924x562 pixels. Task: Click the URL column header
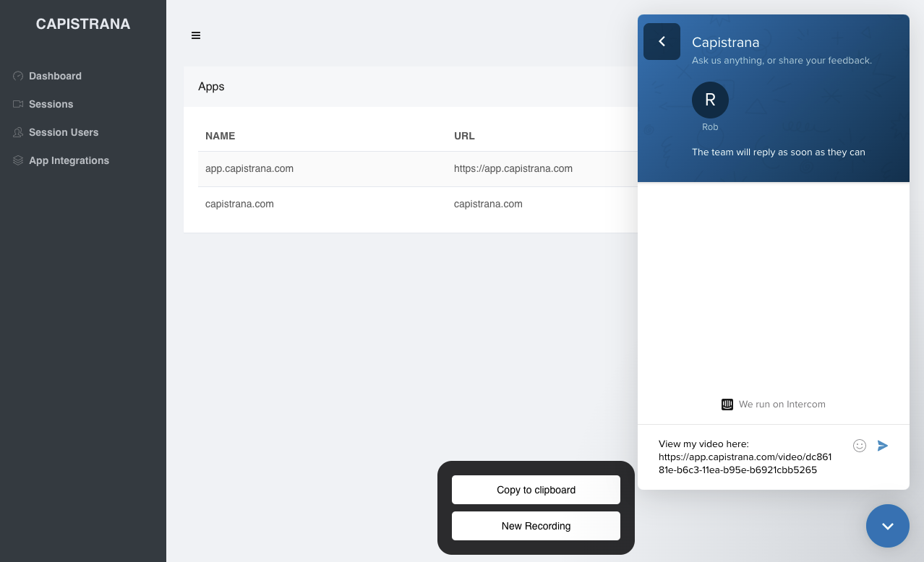pyautogui.click(x=464, y=136)
